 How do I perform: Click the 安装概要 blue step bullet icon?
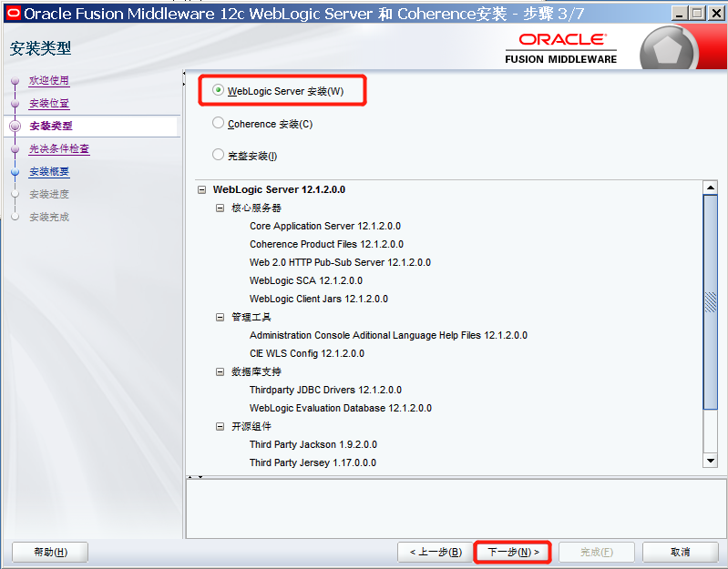point(15,171)
